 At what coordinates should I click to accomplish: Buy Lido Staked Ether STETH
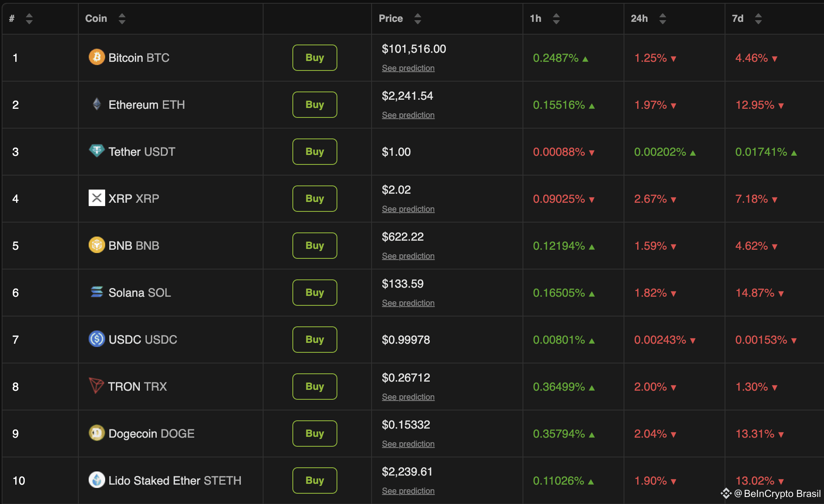[x=315, y=481]
